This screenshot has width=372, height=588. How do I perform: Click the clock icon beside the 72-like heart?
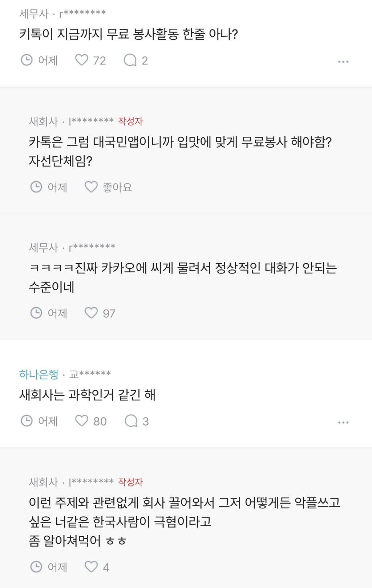pos(27,60)
